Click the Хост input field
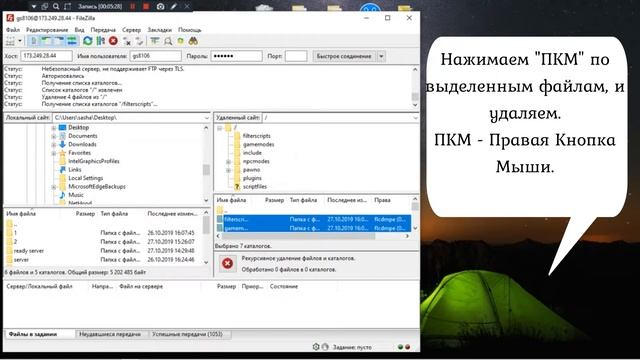 [x=46, y=56]
